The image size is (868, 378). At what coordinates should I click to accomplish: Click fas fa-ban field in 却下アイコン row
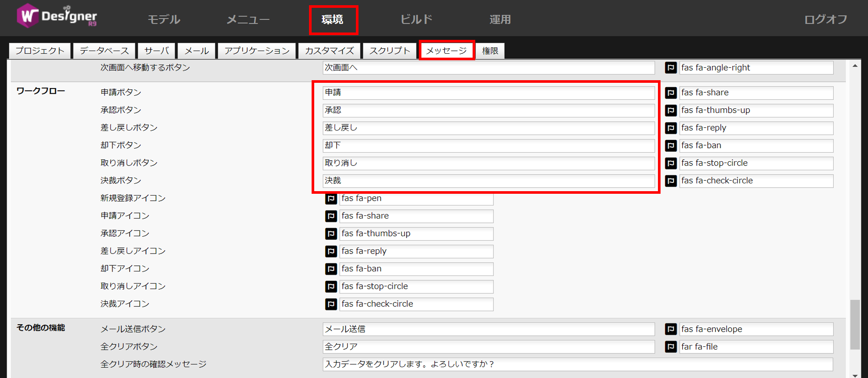pyautogui.click(x=416, y=269)
